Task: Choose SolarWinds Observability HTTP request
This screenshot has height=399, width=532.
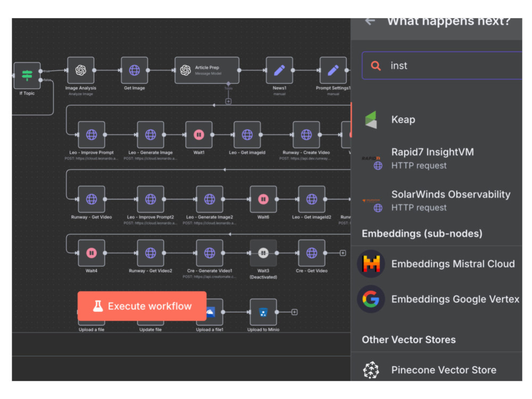Action: 436,201
